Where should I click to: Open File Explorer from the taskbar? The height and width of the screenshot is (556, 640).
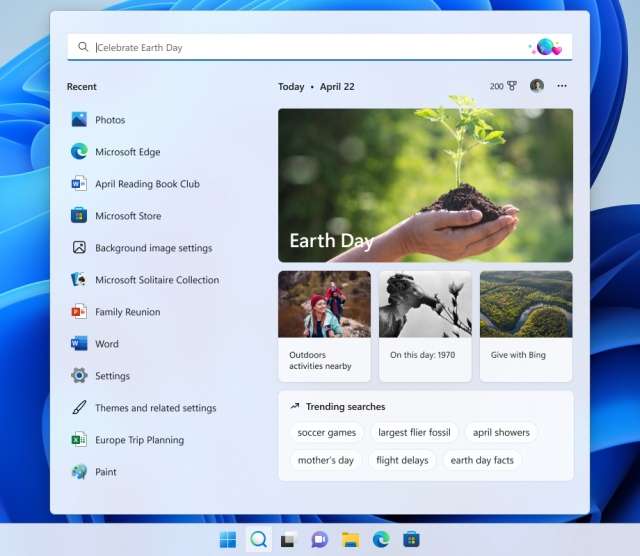pos(350,540)
